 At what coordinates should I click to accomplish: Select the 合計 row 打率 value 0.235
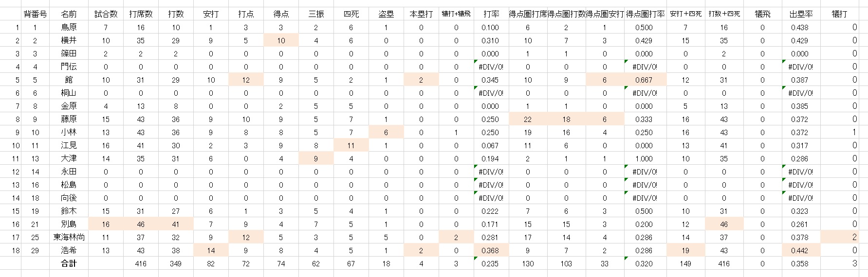[491, 263]
